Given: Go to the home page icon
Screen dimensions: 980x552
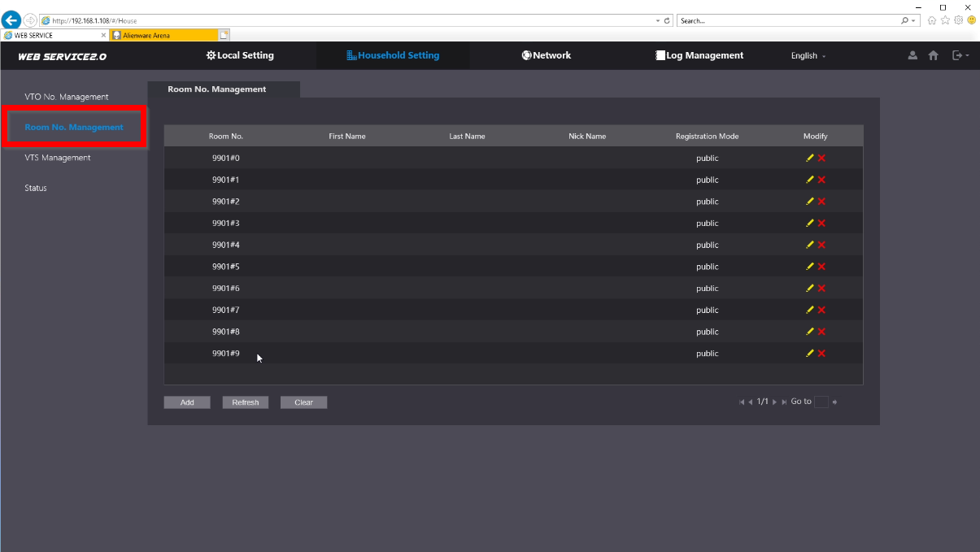Looking at the screenshot, I should (934, 55).
